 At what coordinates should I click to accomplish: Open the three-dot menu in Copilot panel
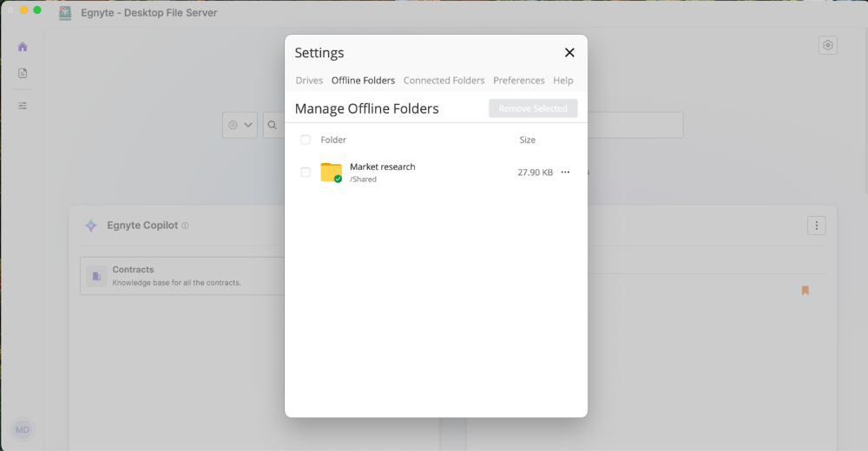[x=817, y=225]
